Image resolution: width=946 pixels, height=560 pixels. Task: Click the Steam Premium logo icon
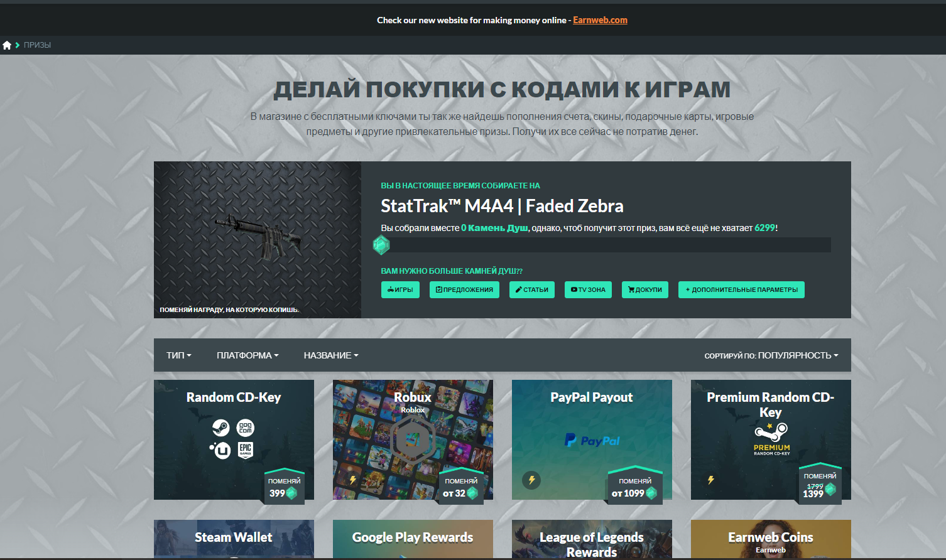tap(771, 438)
